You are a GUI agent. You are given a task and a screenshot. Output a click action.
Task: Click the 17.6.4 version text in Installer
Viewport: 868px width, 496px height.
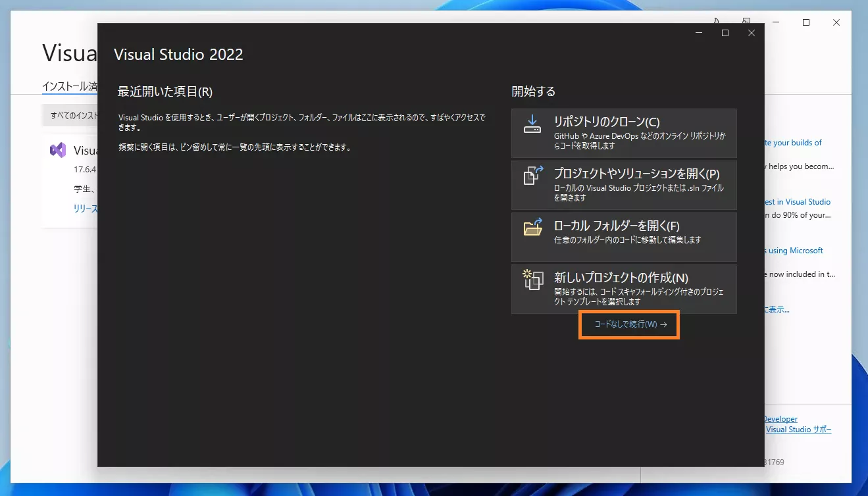85,169
